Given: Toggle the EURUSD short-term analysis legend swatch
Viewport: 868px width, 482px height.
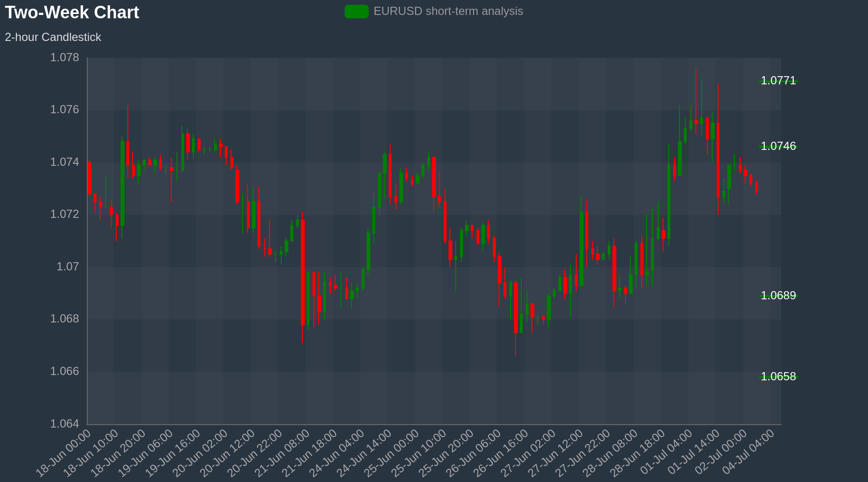Looking at the screenshot, I should pos(357,12).
